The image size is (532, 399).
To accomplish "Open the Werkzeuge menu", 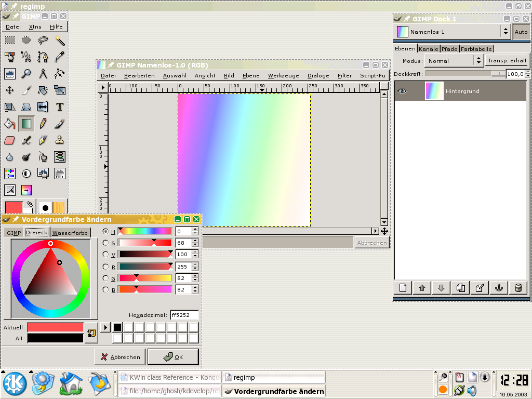I will [x=283, y=76].
